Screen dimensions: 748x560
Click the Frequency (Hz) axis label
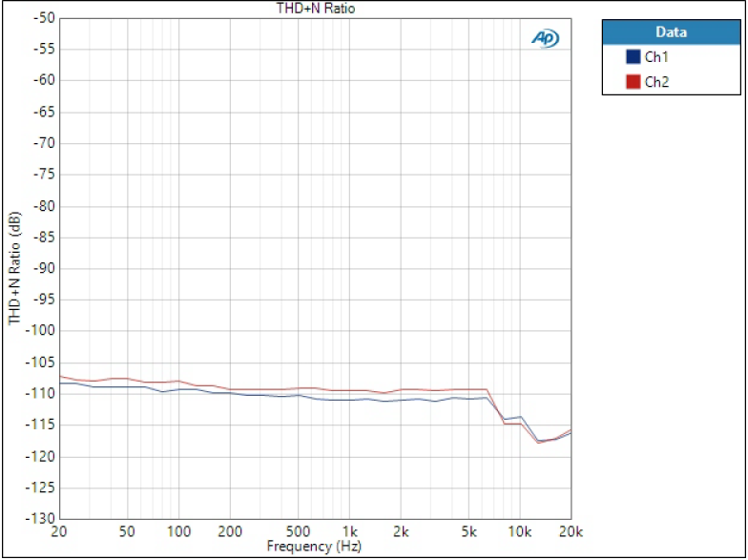coord(313,546)
